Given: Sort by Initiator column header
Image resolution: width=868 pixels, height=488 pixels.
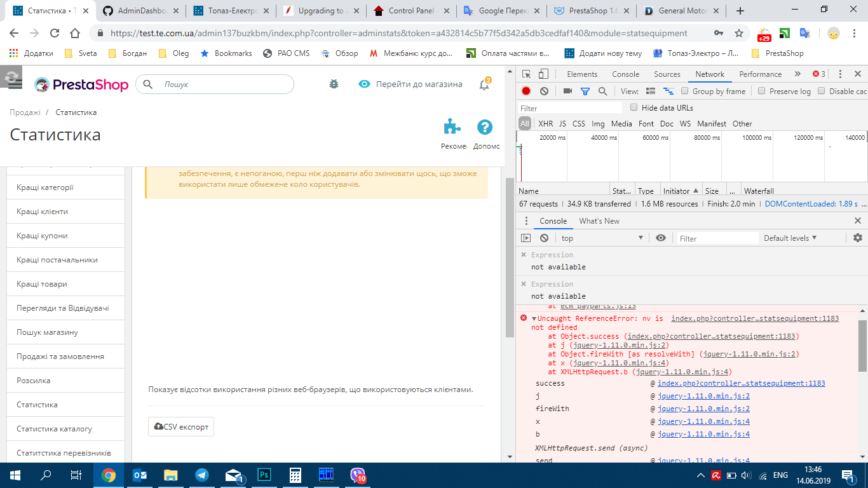Looking at the screenshot, I should pos(680,191).
